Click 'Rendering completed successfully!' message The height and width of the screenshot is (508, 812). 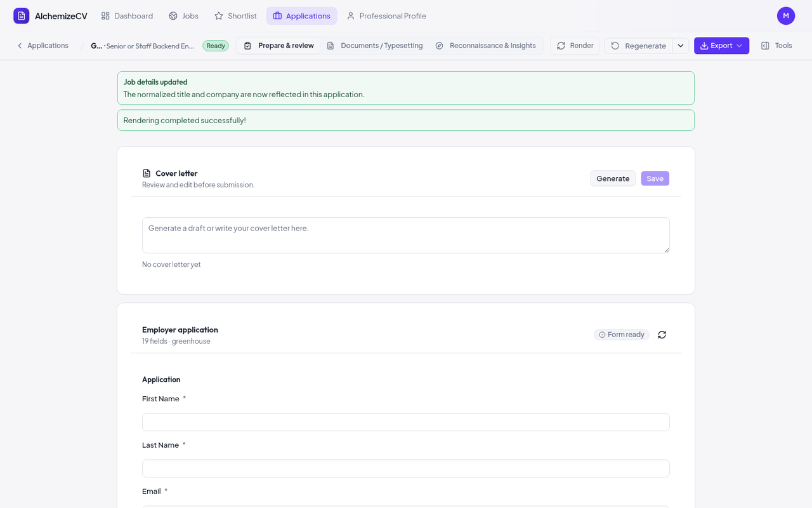185,120
